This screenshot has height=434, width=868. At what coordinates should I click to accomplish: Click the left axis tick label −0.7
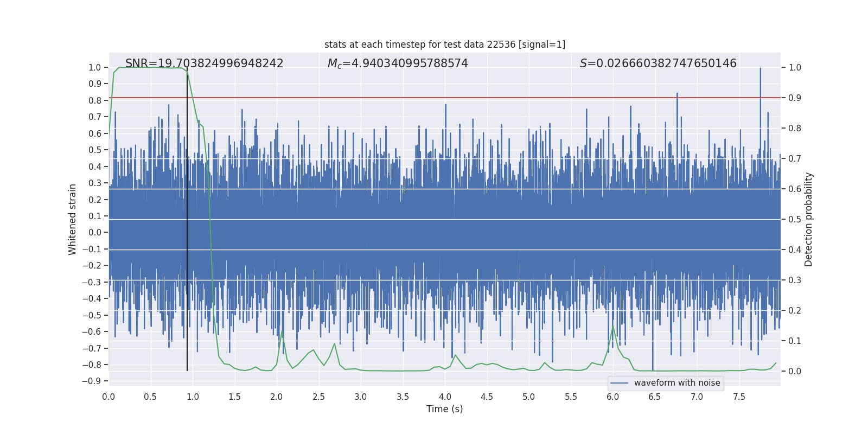click(x=92, y=348)
